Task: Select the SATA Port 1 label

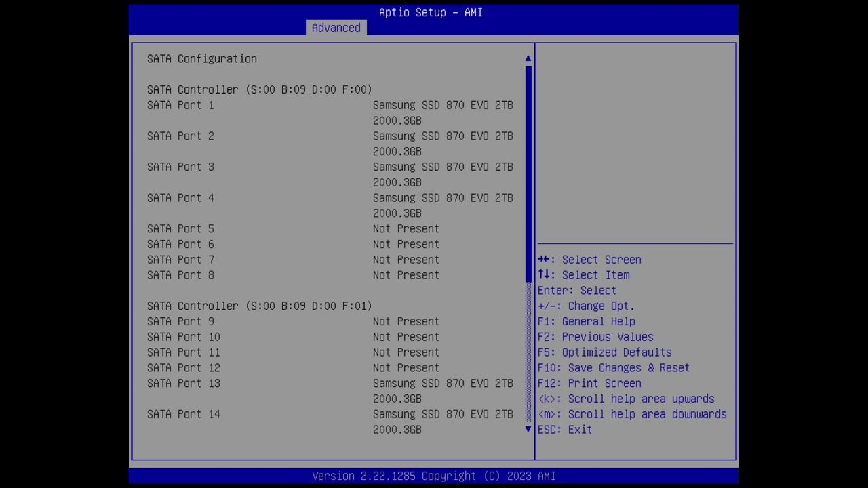Action: tap(180, 105)
